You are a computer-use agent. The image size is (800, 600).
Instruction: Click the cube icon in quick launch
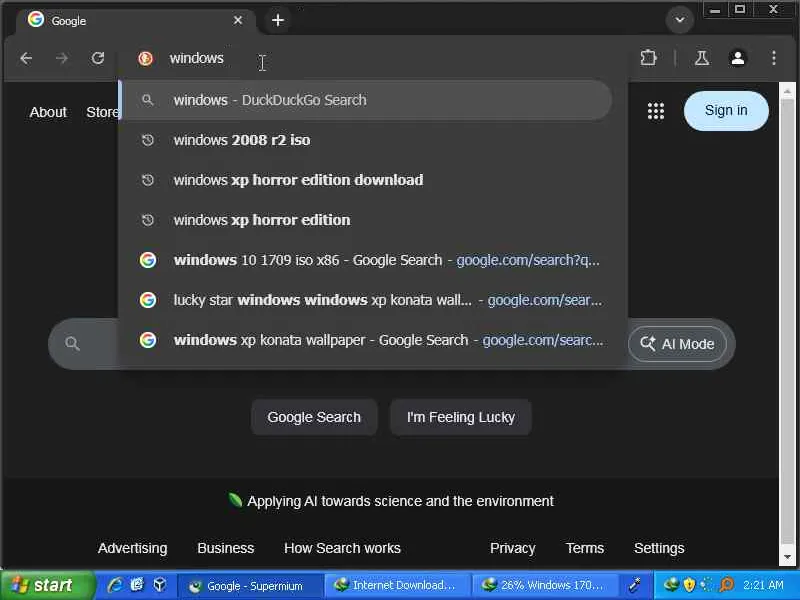click(x=160, y=585)
